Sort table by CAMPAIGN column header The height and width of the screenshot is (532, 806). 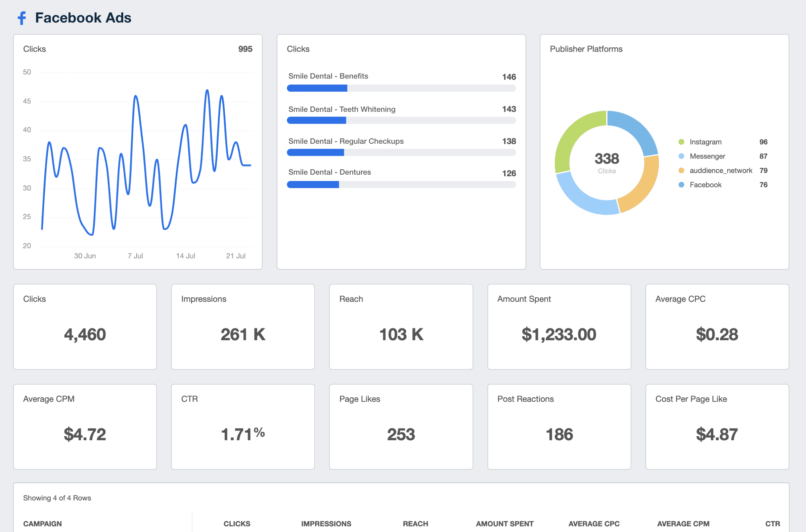click(x=42, y=524)
